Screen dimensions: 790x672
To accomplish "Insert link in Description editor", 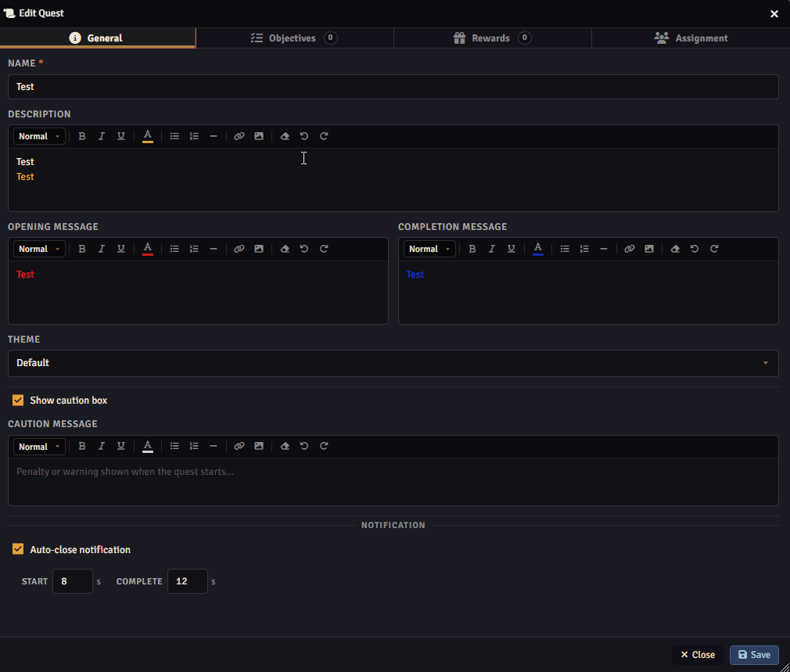I will [x=239, y=136].
